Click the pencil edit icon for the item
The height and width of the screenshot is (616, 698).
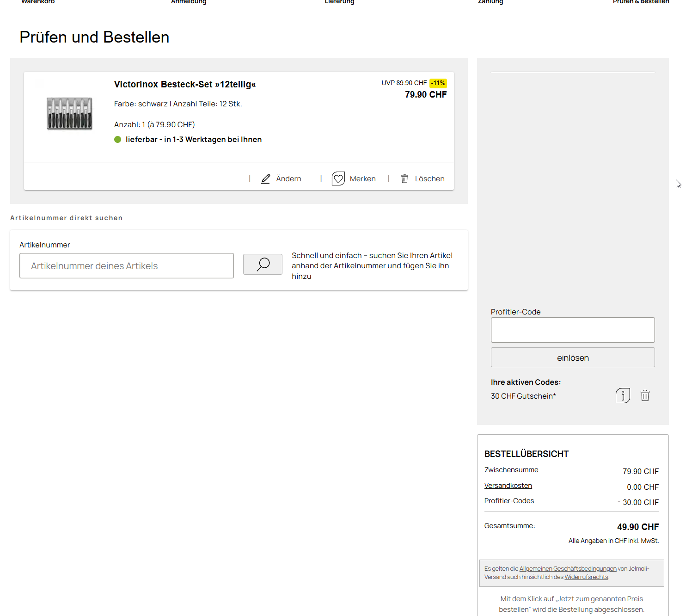point(265,179)
